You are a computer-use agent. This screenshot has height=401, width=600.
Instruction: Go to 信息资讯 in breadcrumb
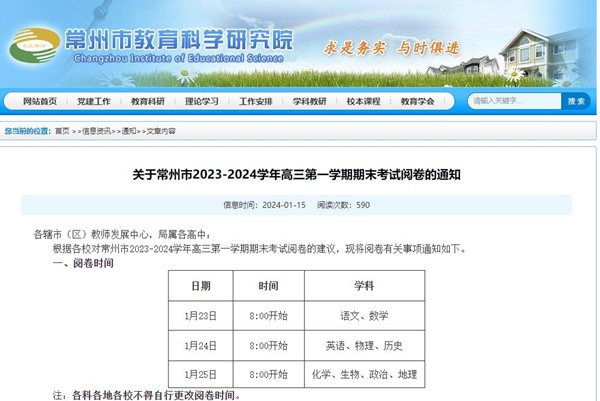click(96, 131)
